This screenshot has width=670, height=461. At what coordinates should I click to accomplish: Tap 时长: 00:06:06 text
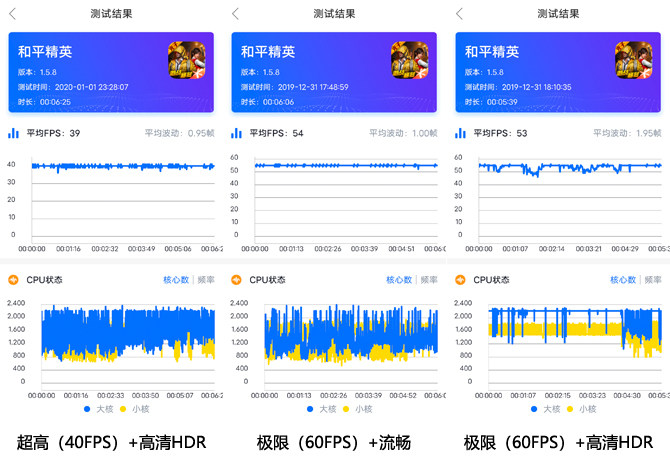click(267, 102)
